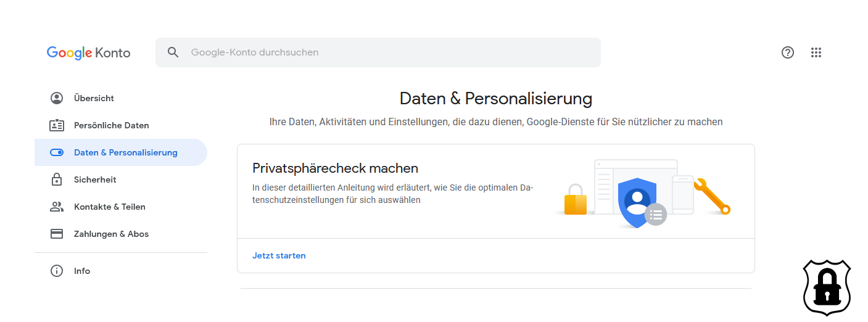Screen dimensions: 868x322
Task: Click the Übersicht person icon
Action: [57, 98]
